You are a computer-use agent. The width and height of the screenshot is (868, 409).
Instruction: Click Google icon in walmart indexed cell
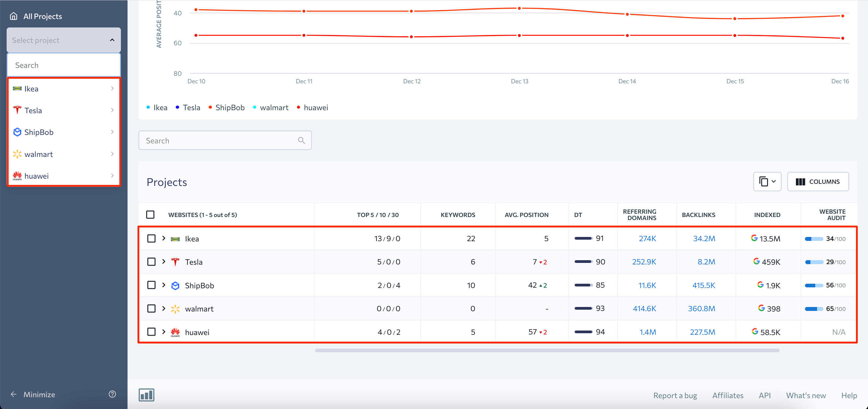(762, 308)
